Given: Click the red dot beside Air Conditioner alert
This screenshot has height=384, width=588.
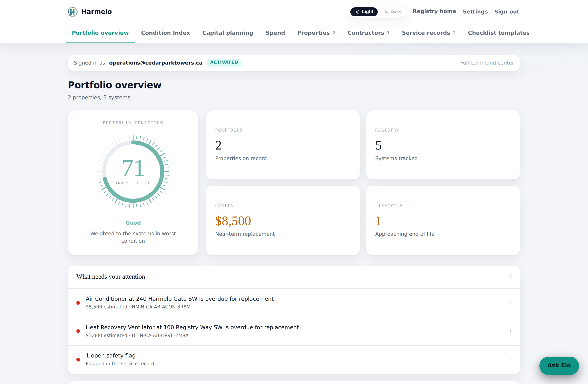Looking at the screenshot, I should tap(78, 303).
